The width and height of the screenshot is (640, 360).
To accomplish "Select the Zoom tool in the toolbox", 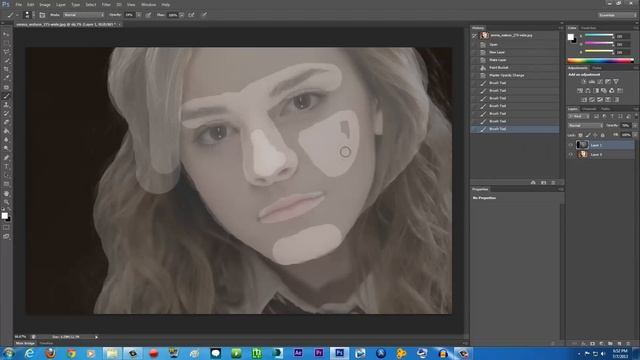I will (x=6, y=202).
